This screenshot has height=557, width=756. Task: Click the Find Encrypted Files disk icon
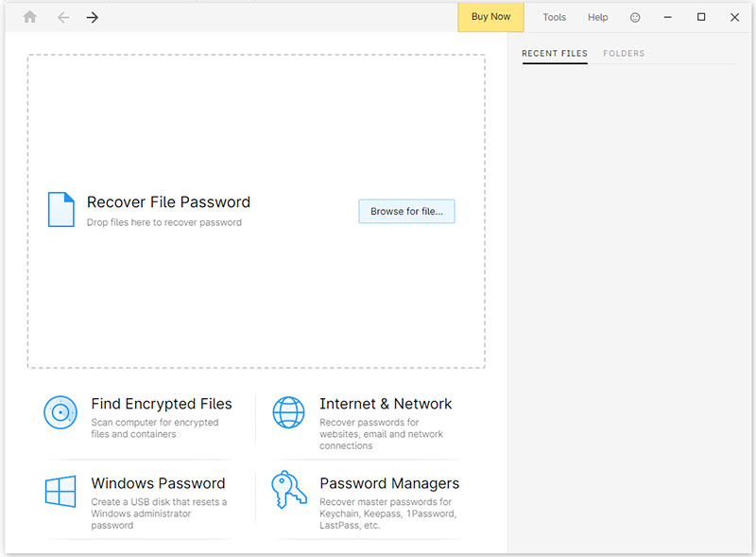point(60,412)
